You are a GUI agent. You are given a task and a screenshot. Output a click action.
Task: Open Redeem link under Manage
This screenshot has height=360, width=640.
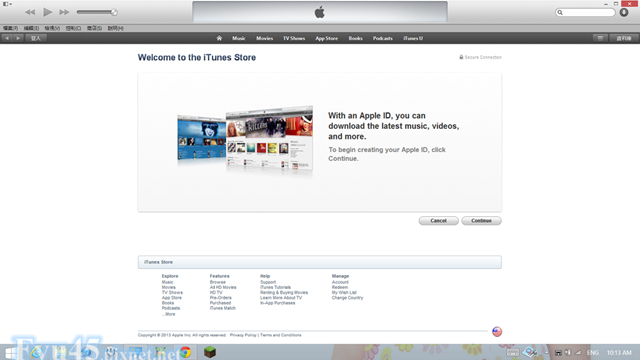coord(340,287)
